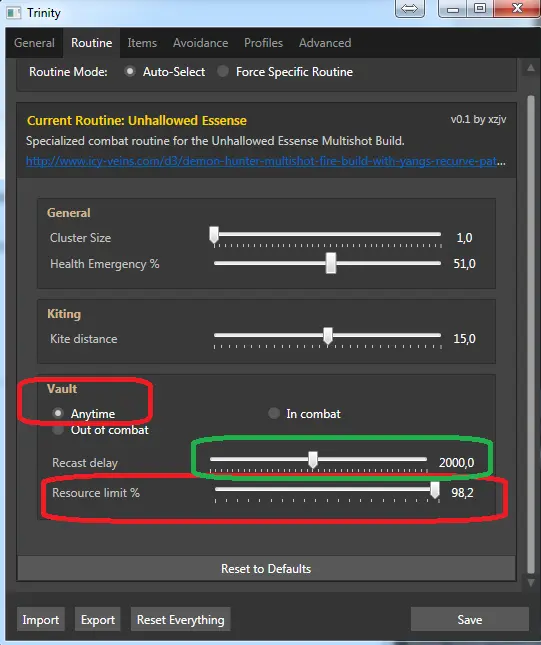This screenshot has width=541, height=645.
Task: Open the Advanced tab
Action: click(325, 43)
